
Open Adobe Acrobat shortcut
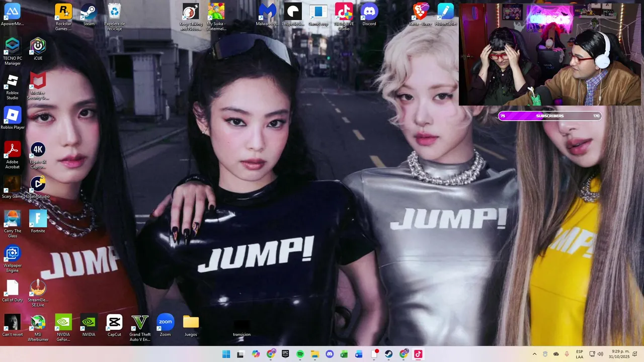click(x=12, y=155)
